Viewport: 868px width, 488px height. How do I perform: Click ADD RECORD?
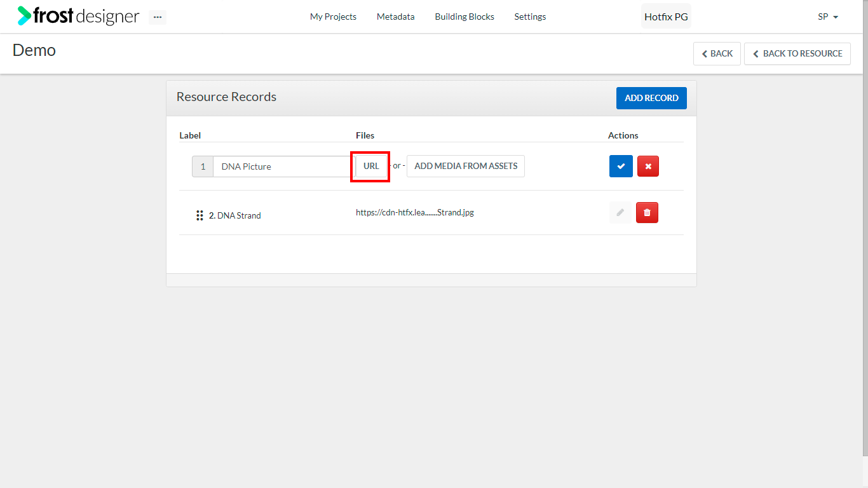(x=651, y=98)
